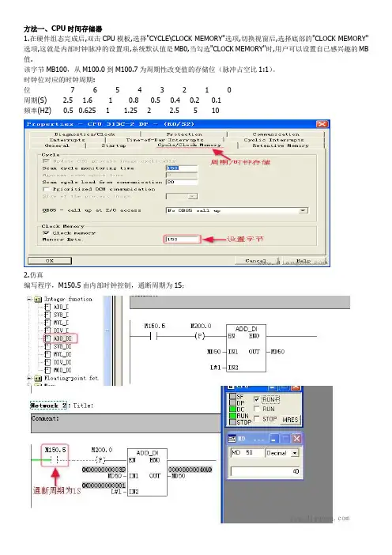Expand the Floating-point fct tree node
The height and width of the screenshot is (555, 392).
click(30, 378)
